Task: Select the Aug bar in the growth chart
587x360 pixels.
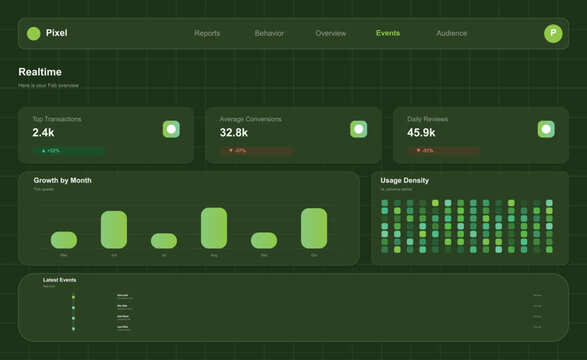Action: pos(214,228)
